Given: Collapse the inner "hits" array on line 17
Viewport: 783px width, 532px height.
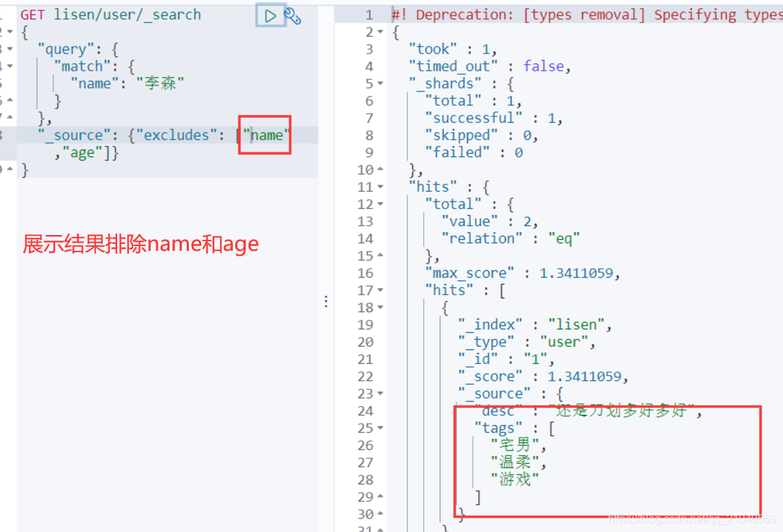Looking at the screenshot, I should pyautogui.click(x=380, y=290).
